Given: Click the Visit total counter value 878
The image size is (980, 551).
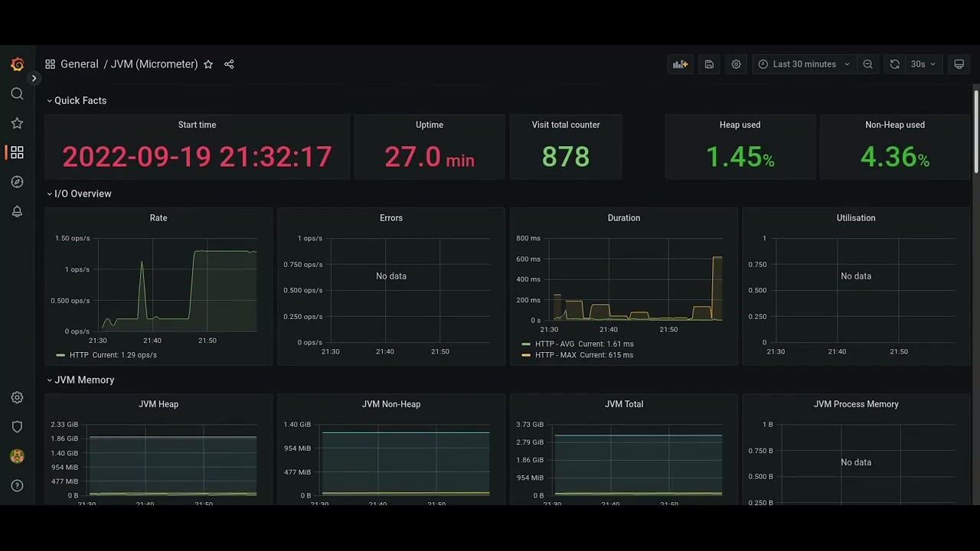Looking at the screenshot, I should (x=566, y=157).
